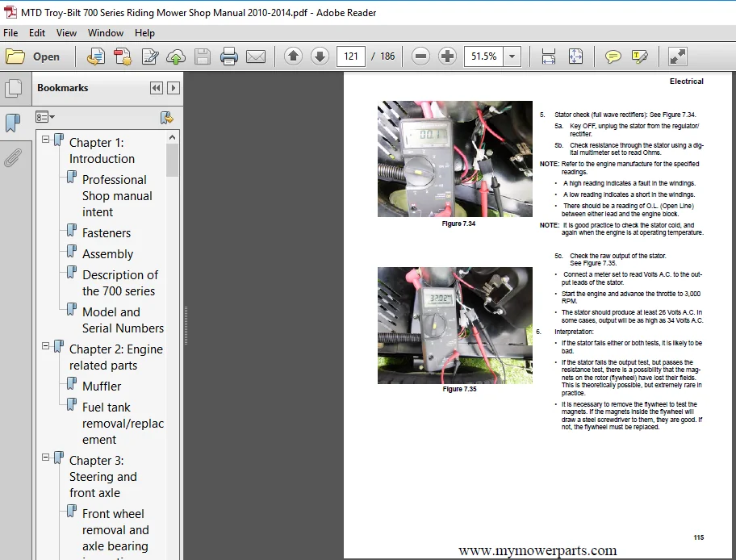Viewport: 736px width, 560px height.
Task: Toggle read mode expand icon
Action: click(x=678, y=56)
